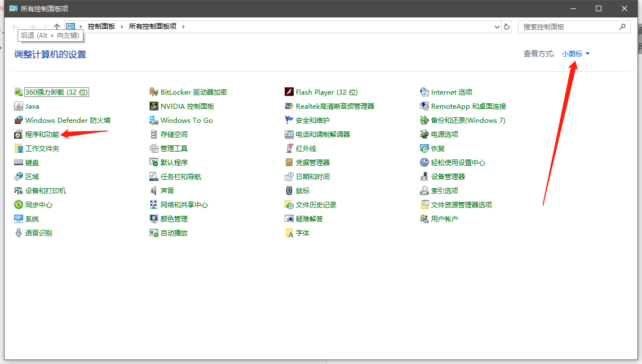
Task: Open the 文件历史记录 link
Action: tap(316, 205)
